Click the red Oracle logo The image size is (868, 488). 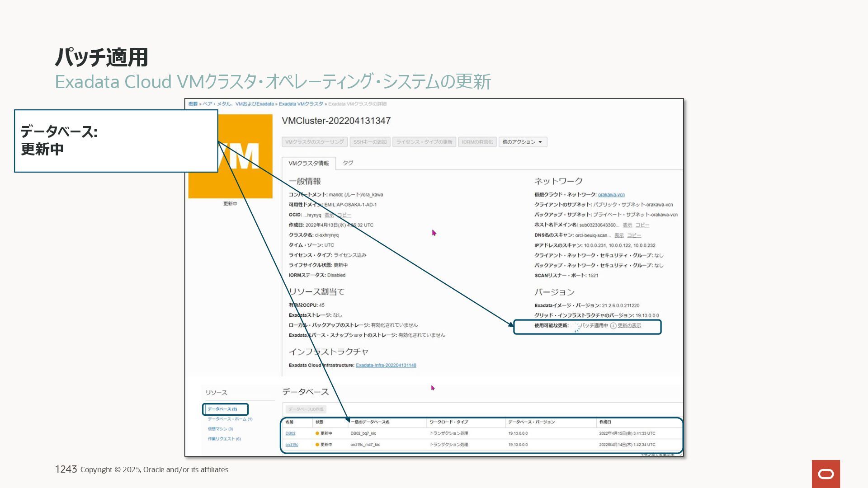click(826, 474)
